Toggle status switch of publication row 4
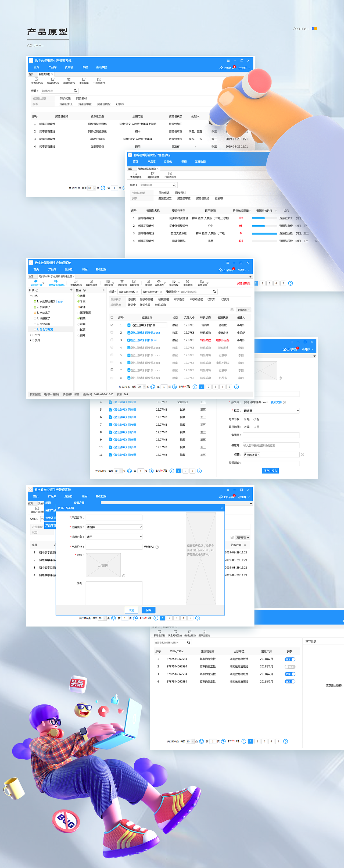Viewport: 344px width, 868px height. point(290,682)
